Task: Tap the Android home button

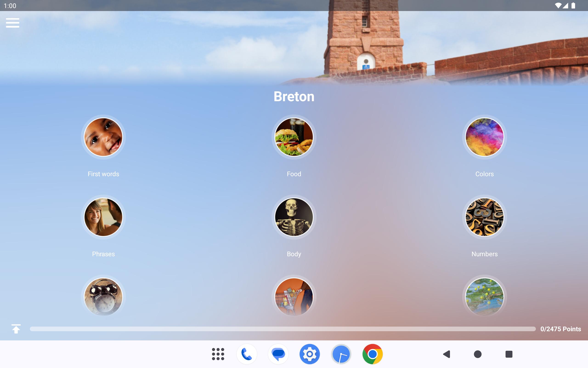Action: click(x=478, y=354)
